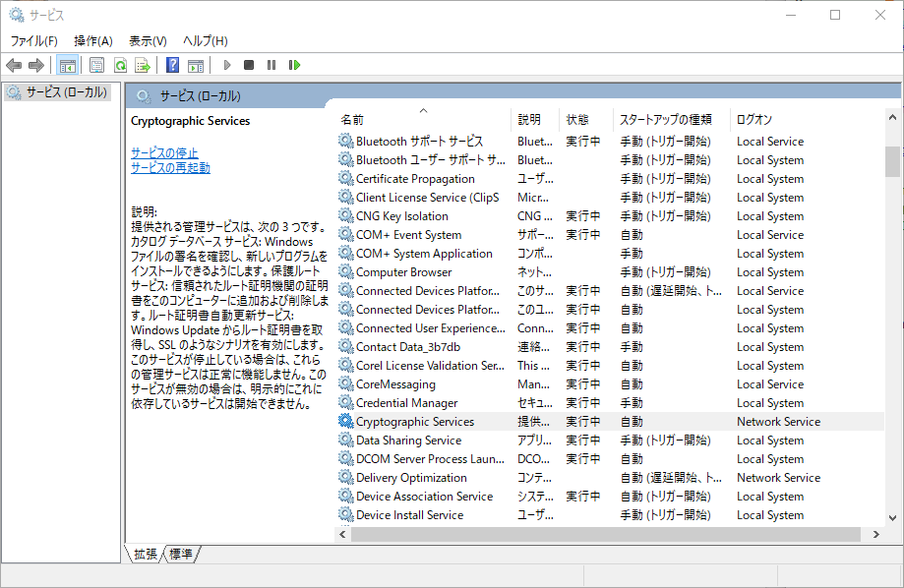The image size is (904, 588).
Task: Click gear icon of Device Install Service
Action: pos(346,514)
